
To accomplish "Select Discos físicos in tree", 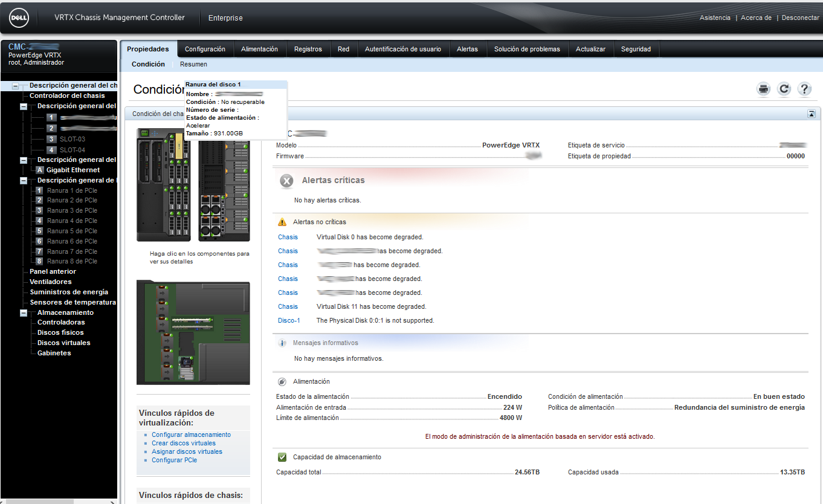I will click(60, 332).
